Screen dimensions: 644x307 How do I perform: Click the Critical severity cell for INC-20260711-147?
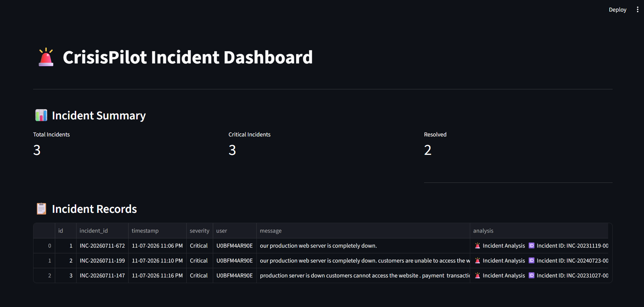point(200,276)
